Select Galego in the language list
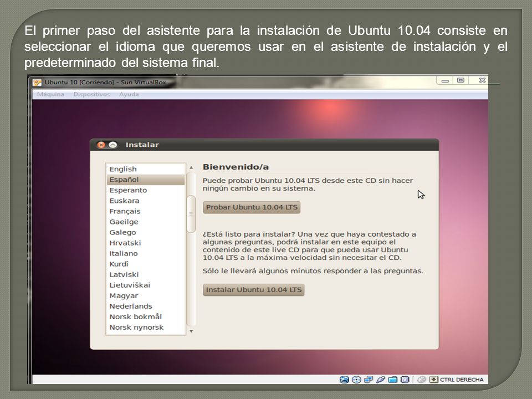Image resolution: width=532 pixels, height=399 pixels. point(146,232)
